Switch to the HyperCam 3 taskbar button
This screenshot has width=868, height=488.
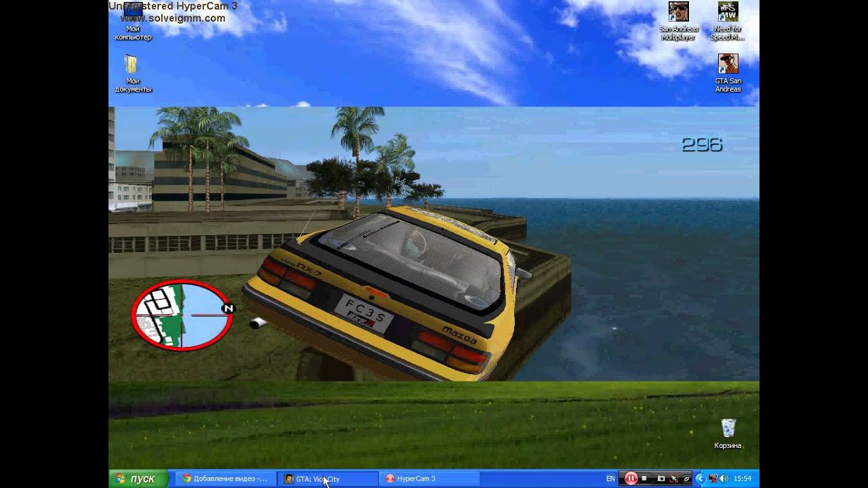click(429, 479)
